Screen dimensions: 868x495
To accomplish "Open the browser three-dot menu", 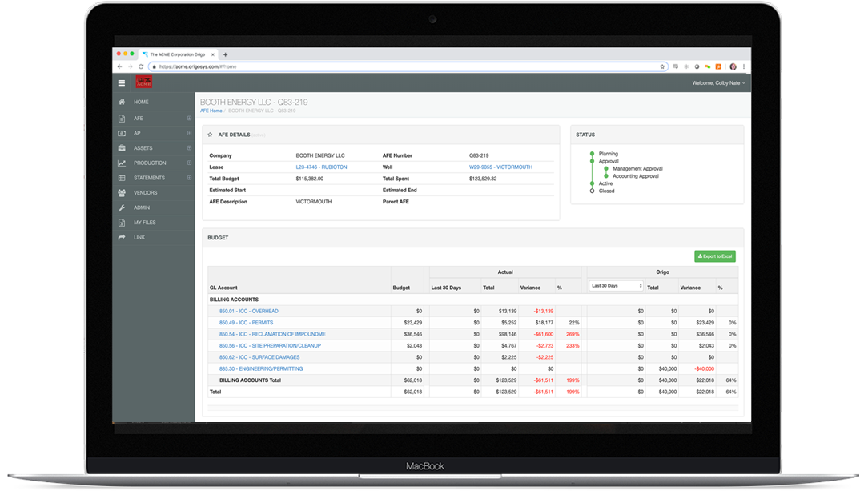I will (x=744, y=66).
